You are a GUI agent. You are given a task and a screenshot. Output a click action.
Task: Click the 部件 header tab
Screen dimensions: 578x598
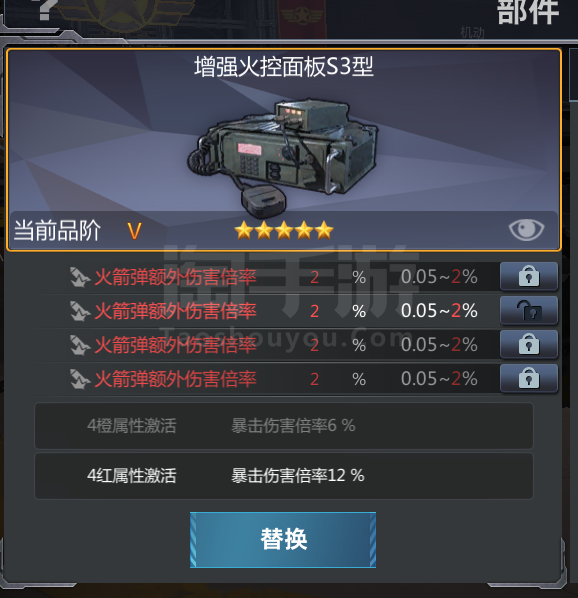[x=528, y=11]
